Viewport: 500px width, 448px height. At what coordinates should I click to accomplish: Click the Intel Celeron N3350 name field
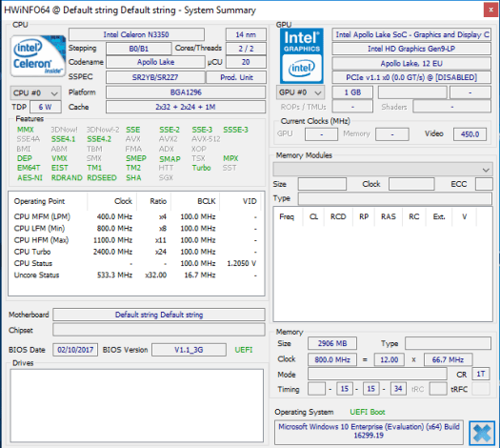(x=136, y=34)
